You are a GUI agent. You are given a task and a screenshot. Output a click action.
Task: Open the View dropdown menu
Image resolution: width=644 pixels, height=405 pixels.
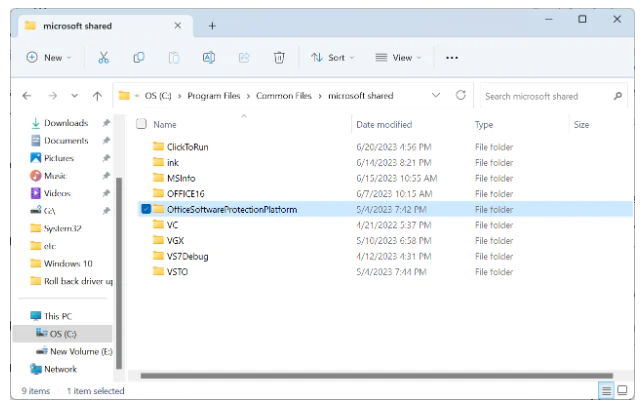(x=398, y=58)
